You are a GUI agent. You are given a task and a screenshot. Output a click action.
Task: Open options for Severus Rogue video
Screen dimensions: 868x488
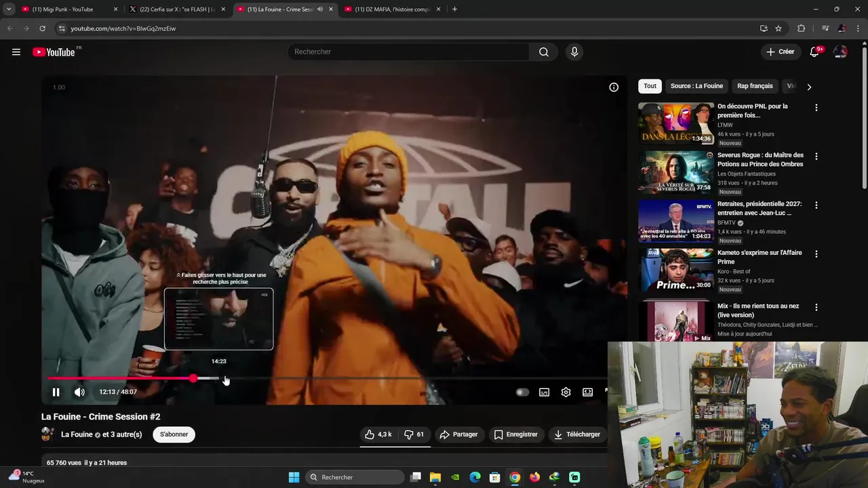pos(816,157)
